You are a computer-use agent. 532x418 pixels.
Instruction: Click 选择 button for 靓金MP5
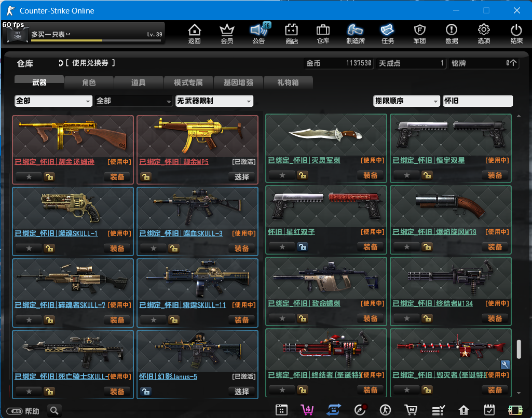point(241,177)
